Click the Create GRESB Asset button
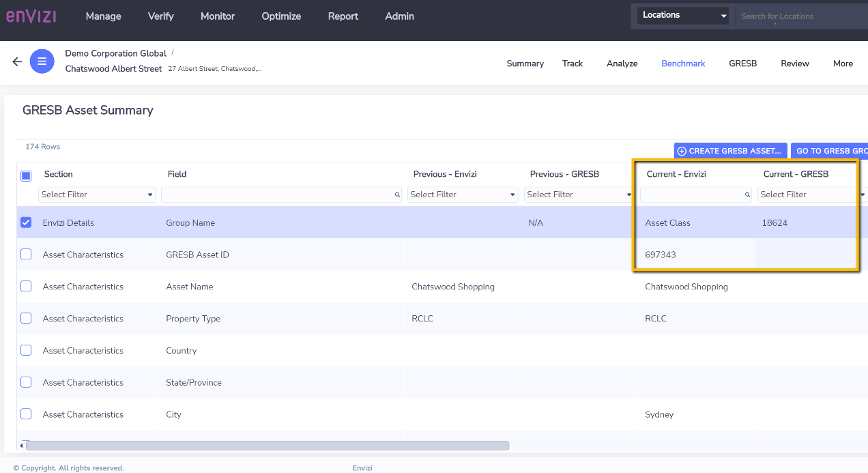 (731, 151)
